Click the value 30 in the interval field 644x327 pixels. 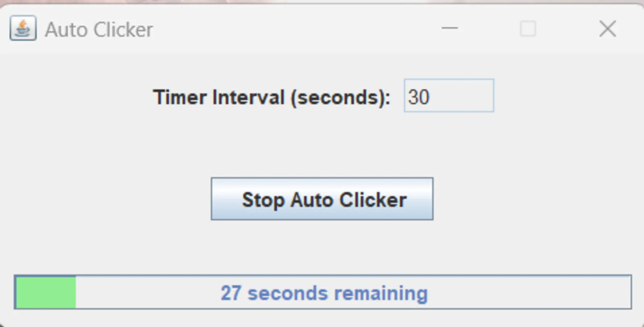click(x=419, y=97)
